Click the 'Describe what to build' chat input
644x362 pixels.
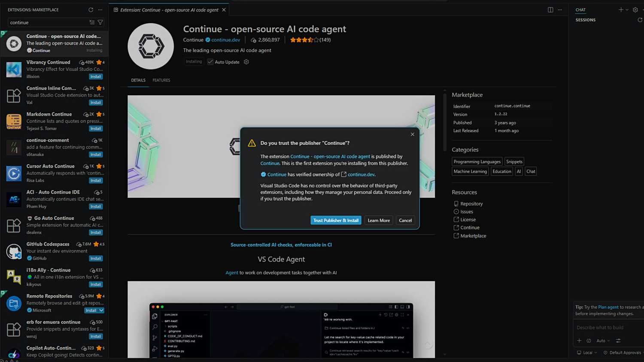click(x=609, y=327)
